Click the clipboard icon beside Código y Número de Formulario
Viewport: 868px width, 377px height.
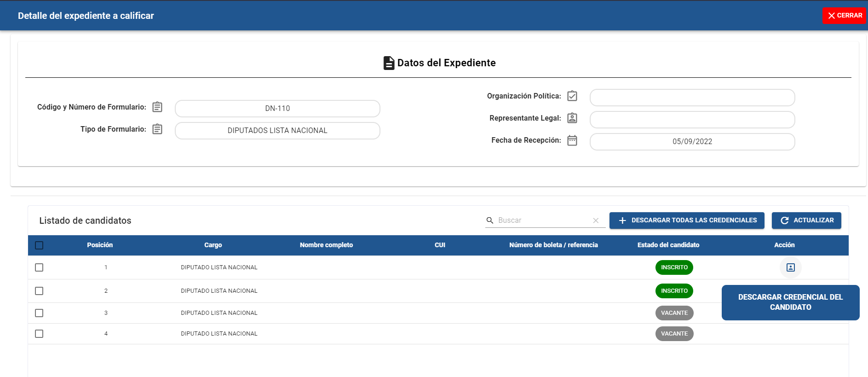click(x=157, y=107)
